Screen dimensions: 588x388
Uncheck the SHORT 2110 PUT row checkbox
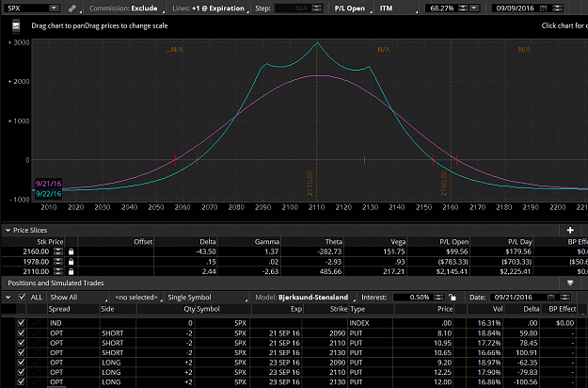[21, 343]
